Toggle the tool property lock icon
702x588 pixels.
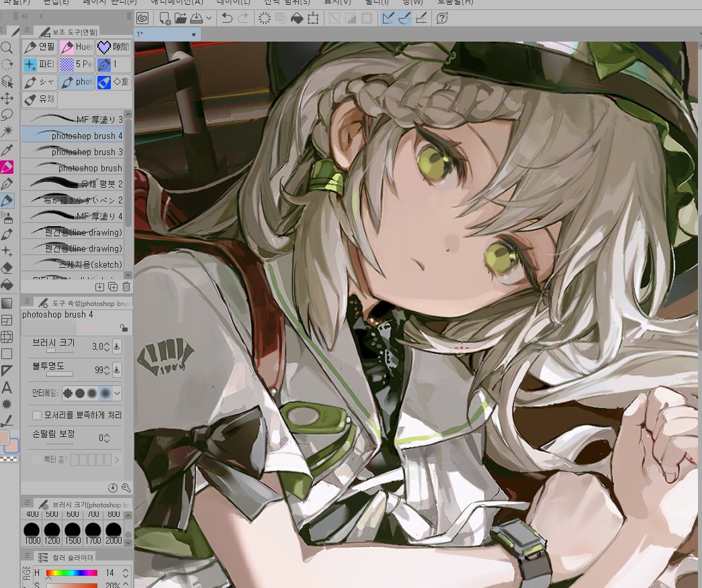pos(124,328)
